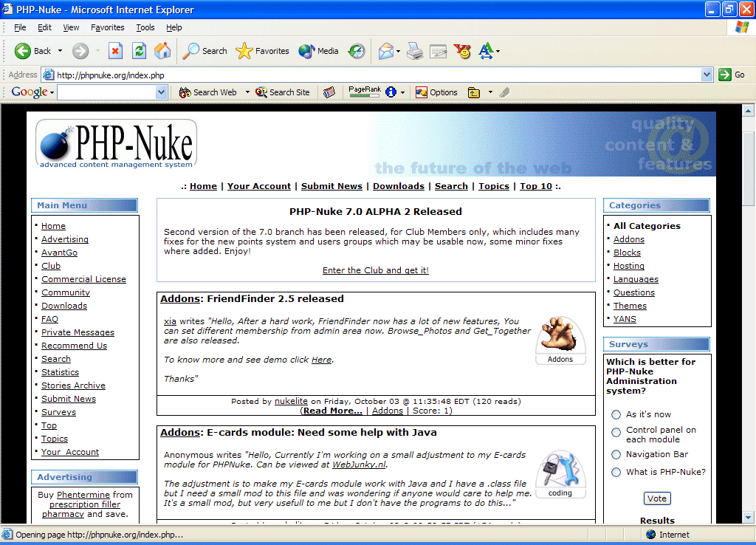Open the Edit menu

pyautogui.click(x=44, y=27)
